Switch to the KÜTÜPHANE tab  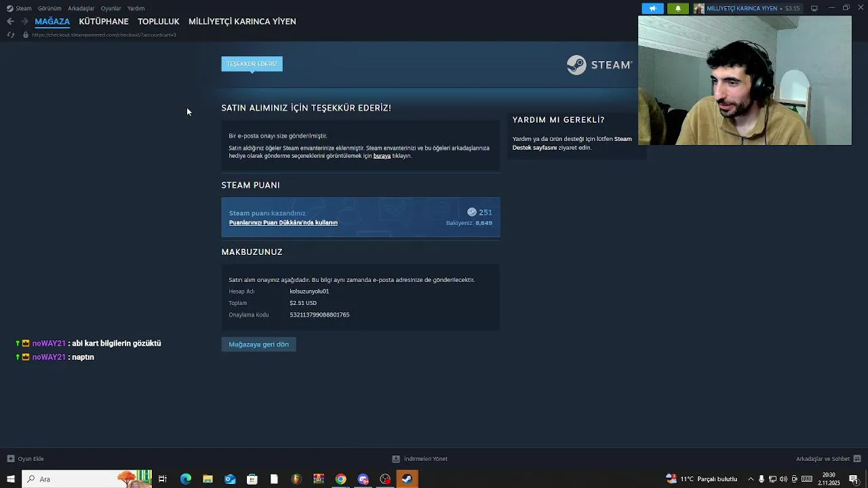coord(104,22)
